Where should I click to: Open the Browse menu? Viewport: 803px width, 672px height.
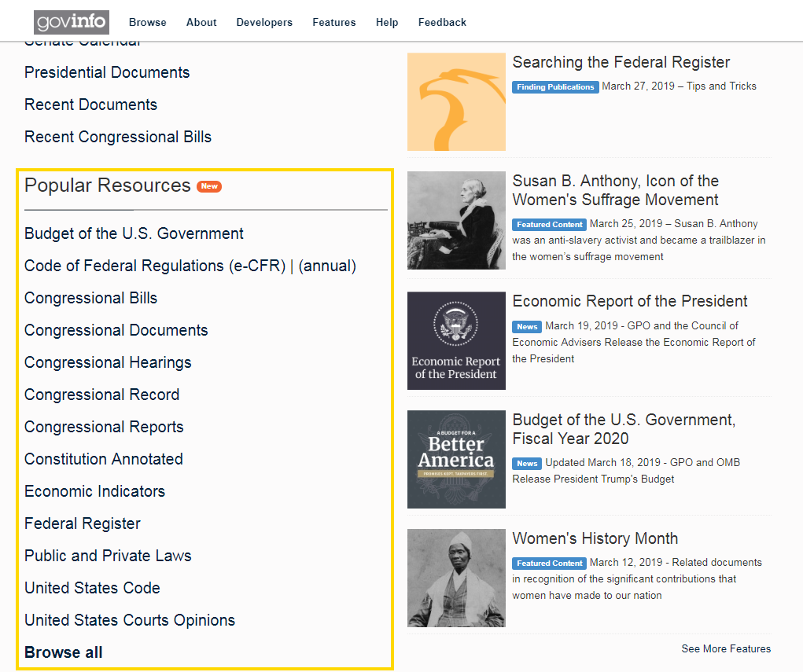point(147,22)
